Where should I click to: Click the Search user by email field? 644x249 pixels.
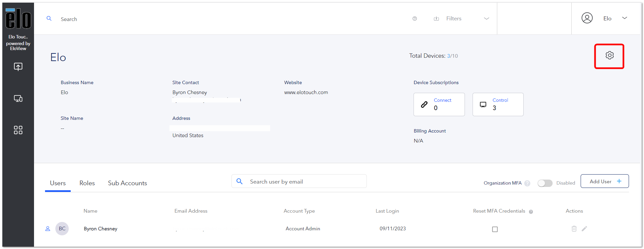(299, 181)
